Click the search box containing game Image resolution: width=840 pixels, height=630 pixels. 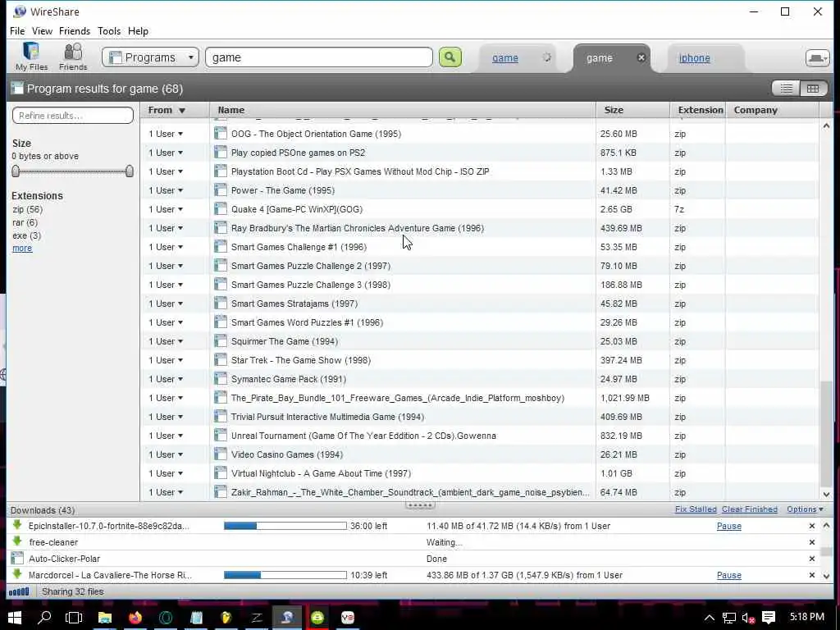pyautogui.click(x=319, y=57)
